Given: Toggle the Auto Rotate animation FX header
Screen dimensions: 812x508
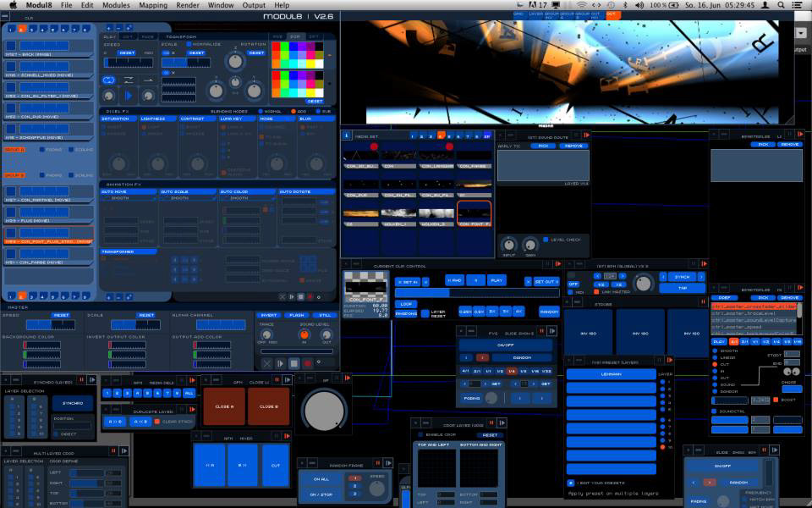Looking at the screenshot, I should 307,192.
